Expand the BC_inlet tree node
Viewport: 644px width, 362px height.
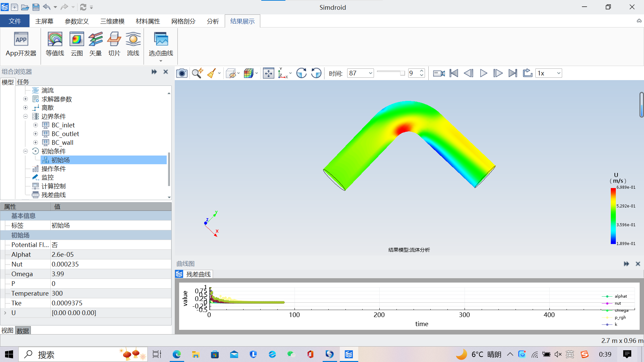coord(36,125)
